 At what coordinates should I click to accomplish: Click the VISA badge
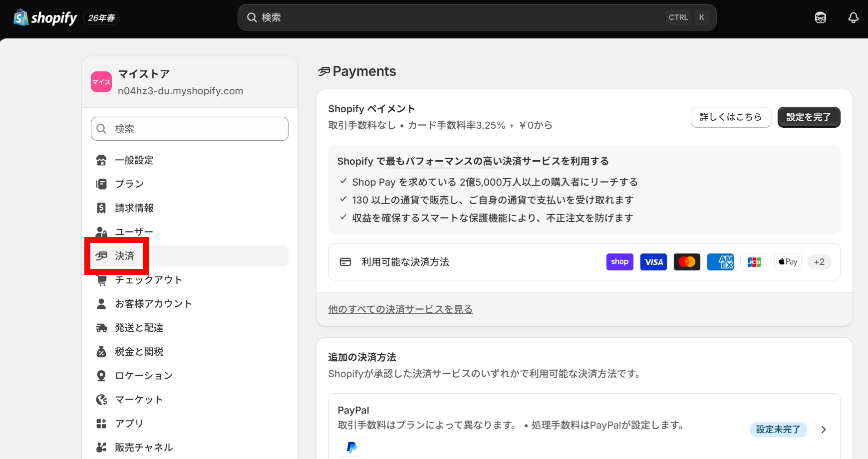[x=653, y=262]
